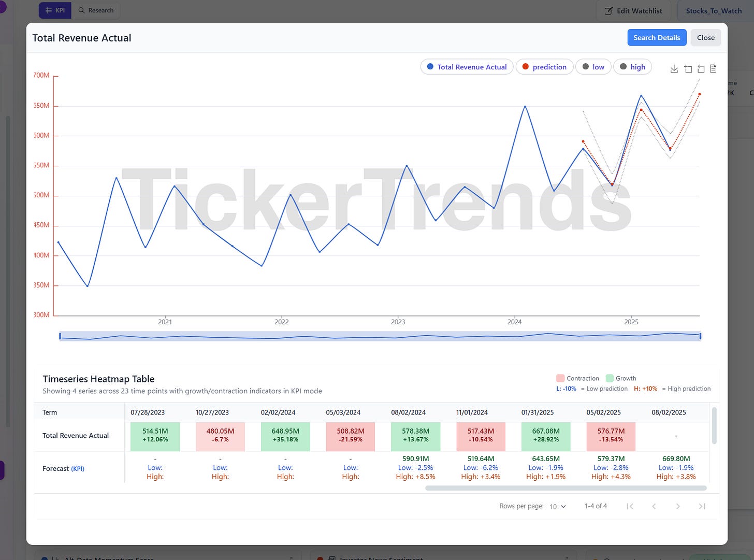The width and height of the screenshot is (754, 560).
Task: Go to the first table page
Action: point(630,506)
